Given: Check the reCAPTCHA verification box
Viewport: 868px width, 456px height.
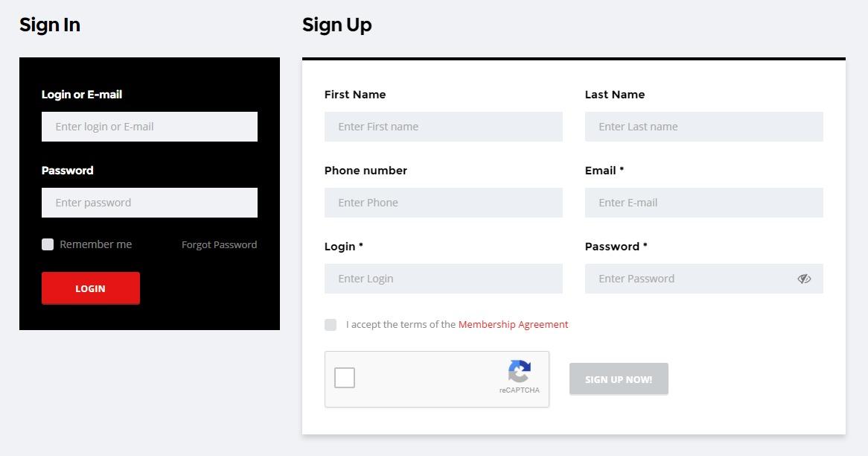Looking at the screenshot, I should [345, 378].
